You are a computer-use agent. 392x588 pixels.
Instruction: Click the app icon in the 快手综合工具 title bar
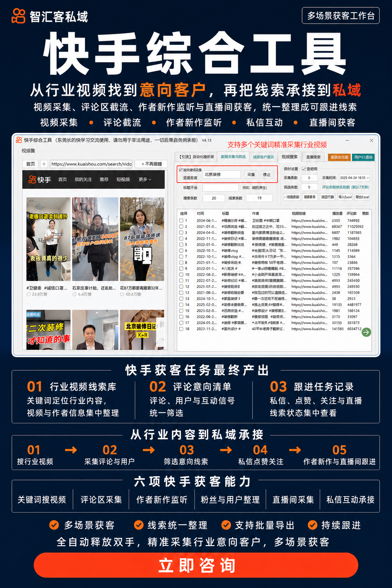pyautogui.click(x=19, y=140)
